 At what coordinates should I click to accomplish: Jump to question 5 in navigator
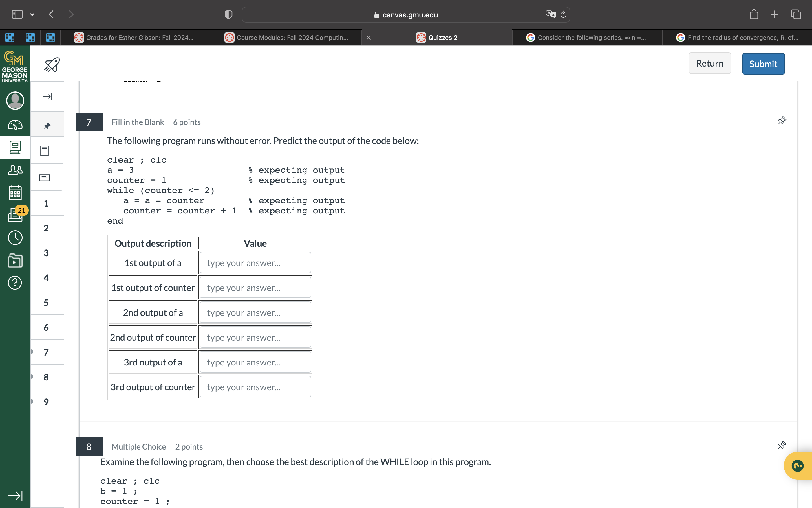[46, 303]
